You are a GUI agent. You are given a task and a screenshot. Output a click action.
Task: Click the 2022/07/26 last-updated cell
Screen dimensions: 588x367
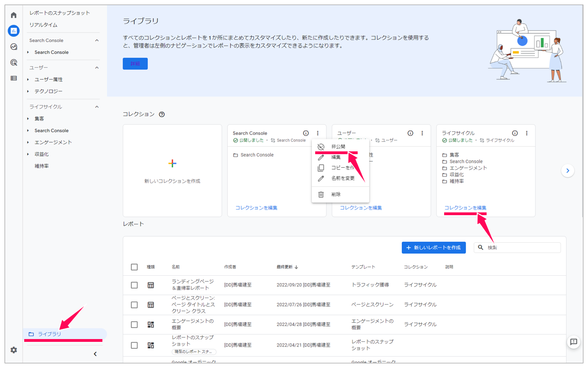coord(304,305)
